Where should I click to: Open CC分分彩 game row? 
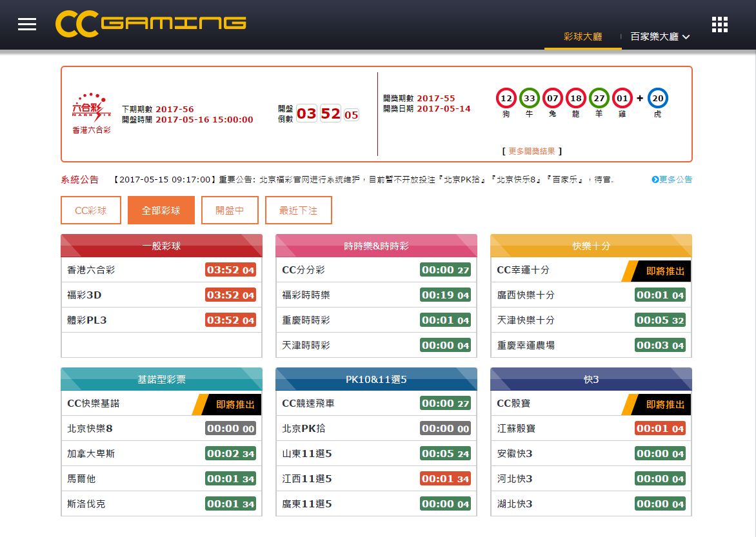click(376, 270)
